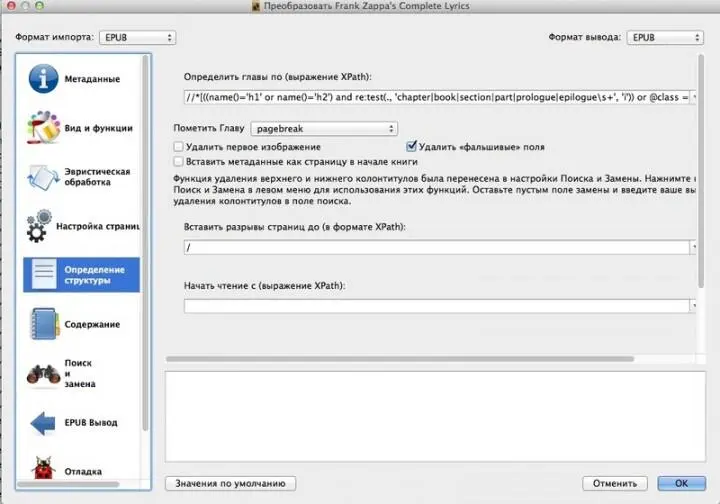
Task: Expand Начать чтение XPath field arrow
Action: pos(693,306)
